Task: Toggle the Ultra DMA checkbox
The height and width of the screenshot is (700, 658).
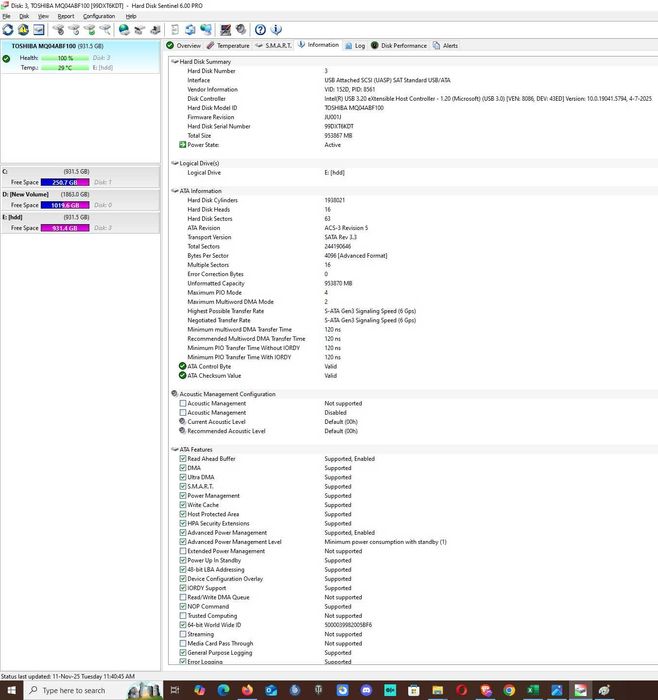Action: pyautogui.click(x=183, y=477)
